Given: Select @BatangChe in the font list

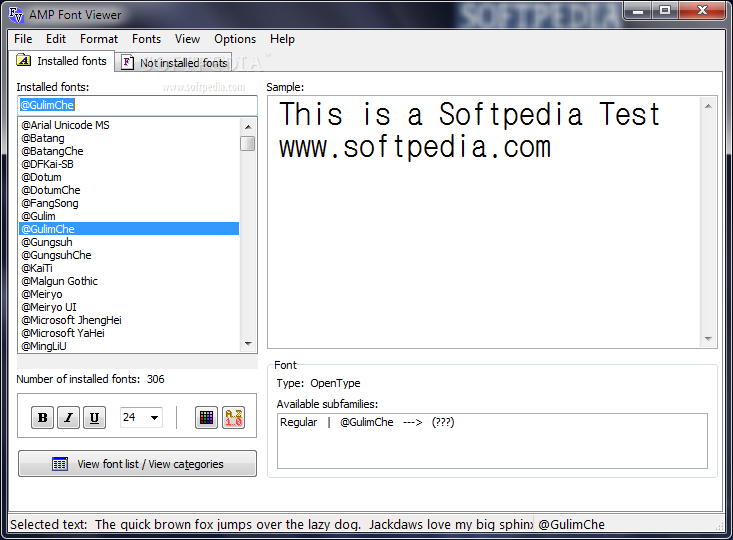Looking at the screenshot, I should point(129,151).
